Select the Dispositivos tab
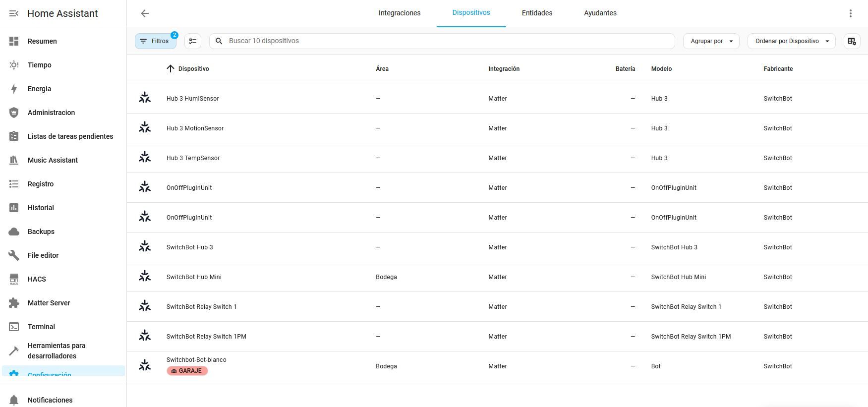This screenshot has width=868, height=407. pos(471,13)
